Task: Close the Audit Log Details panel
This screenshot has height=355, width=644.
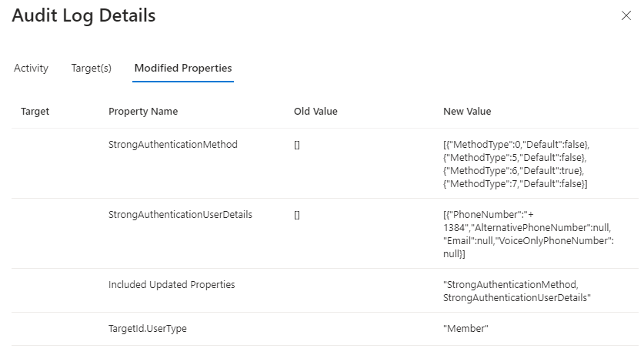Action: (x=626, y=16)
